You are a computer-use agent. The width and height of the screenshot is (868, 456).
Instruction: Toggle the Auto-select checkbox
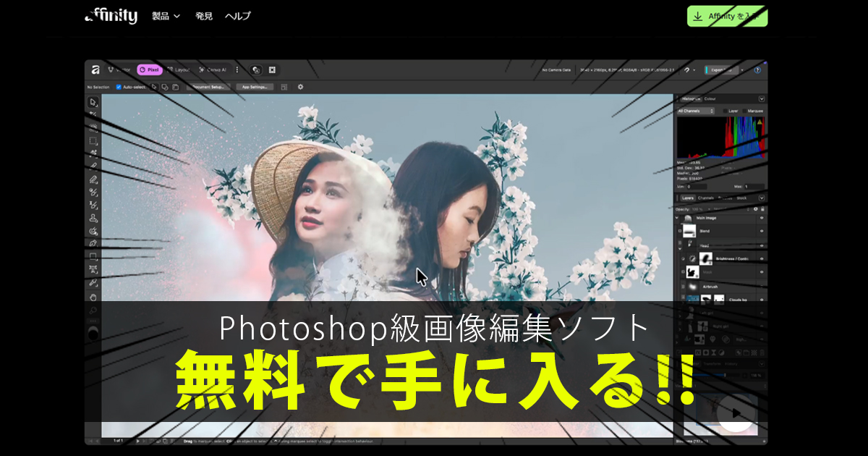(119, 87)
